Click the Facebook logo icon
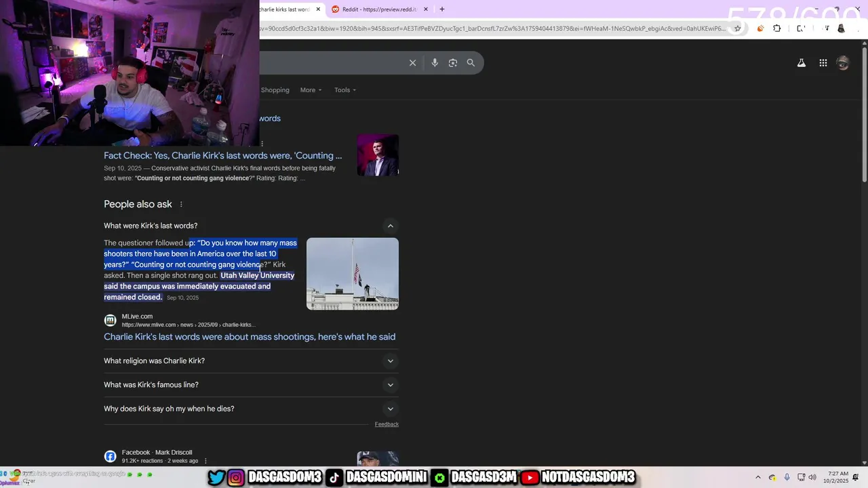This screenshot has width=868, height=488. [x=110, y=456]
